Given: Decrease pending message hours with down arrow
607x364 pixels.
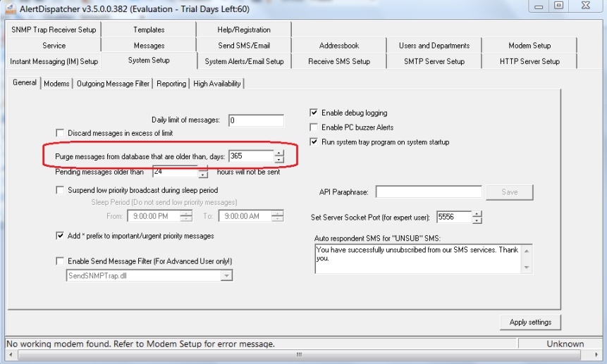Looking at the screenshot, I should coord(203,175).
